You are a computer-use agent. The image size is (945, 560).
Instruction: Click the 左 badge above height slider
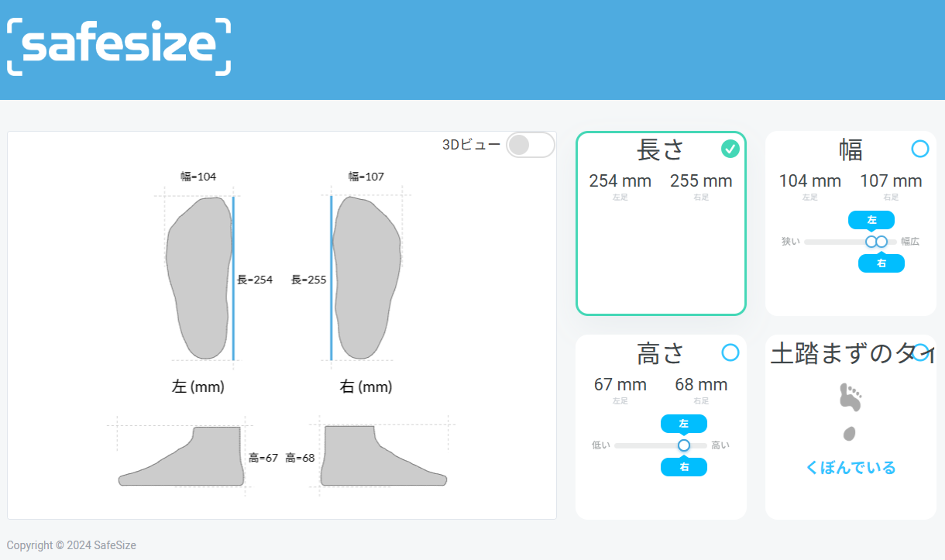(x=683, y=424)
